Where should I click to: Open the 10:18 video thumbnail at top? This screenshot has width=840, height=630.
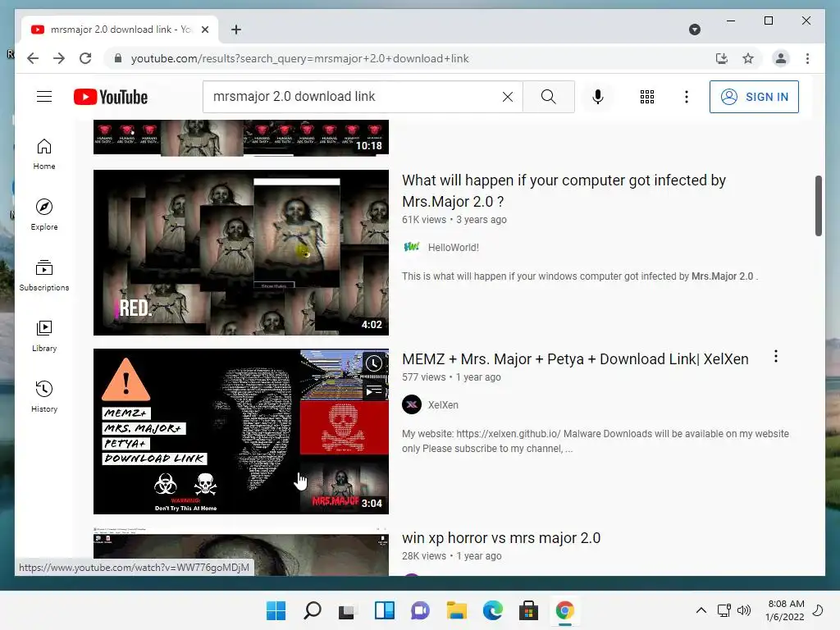click(x=241, y=138)
